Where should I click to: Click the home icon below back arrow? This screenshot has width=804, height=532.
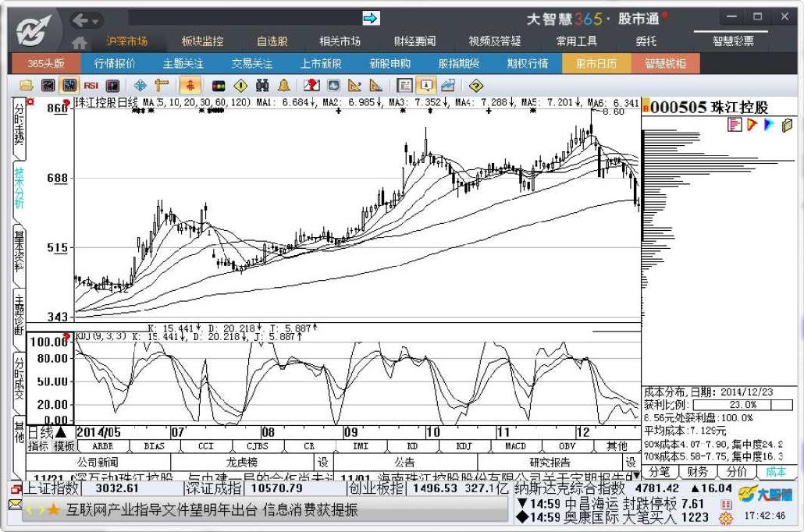79,43
